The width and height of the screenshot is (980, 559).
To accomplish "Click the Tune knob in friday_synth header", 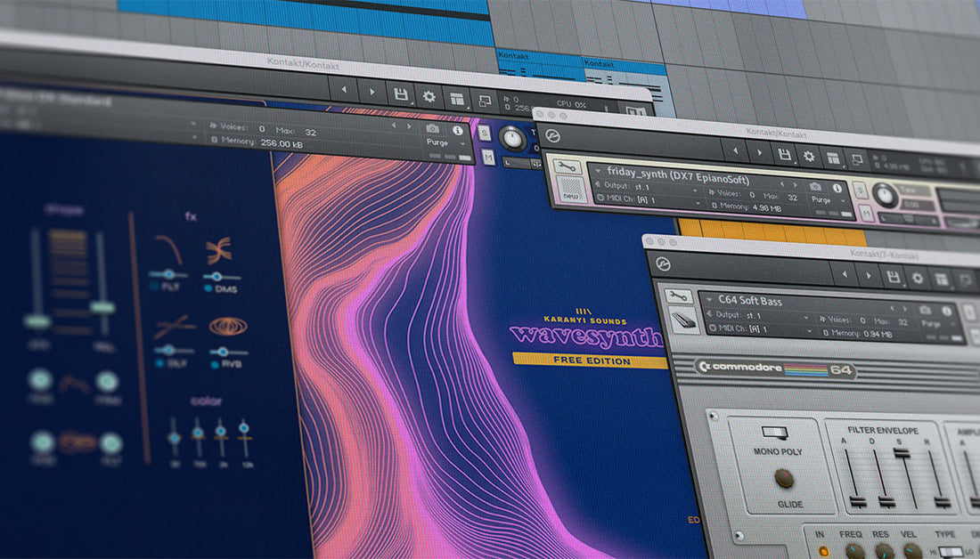I will pos(884,196).
